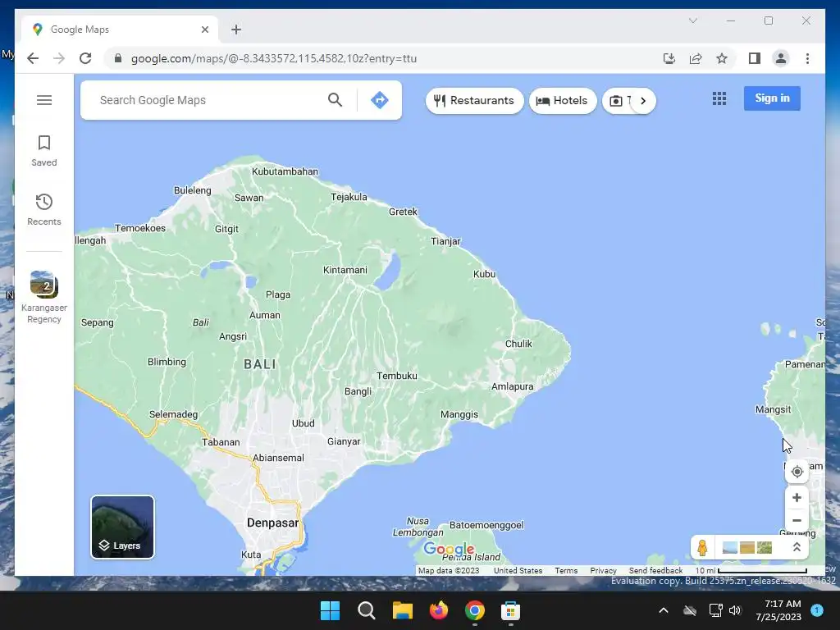Click the Amlapura map label

pyautogui.click(x=512, y=387)
